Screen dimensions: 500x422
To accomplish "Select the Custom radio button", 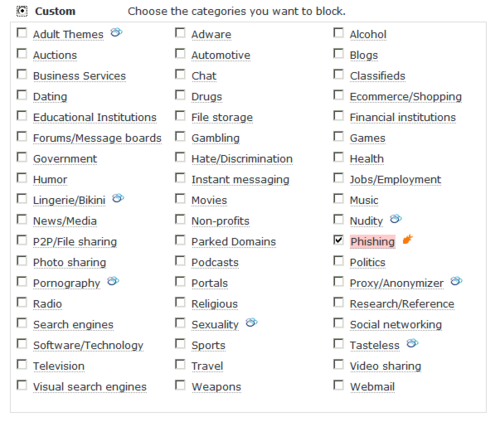I will coord(22,11).
